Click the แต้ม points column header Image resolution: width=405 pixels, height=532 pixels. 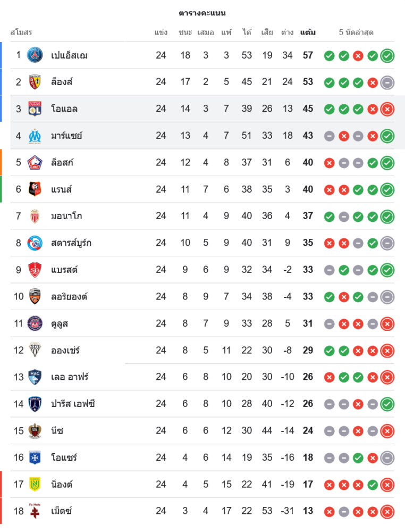pyautogui.click(x=308, y=32)
